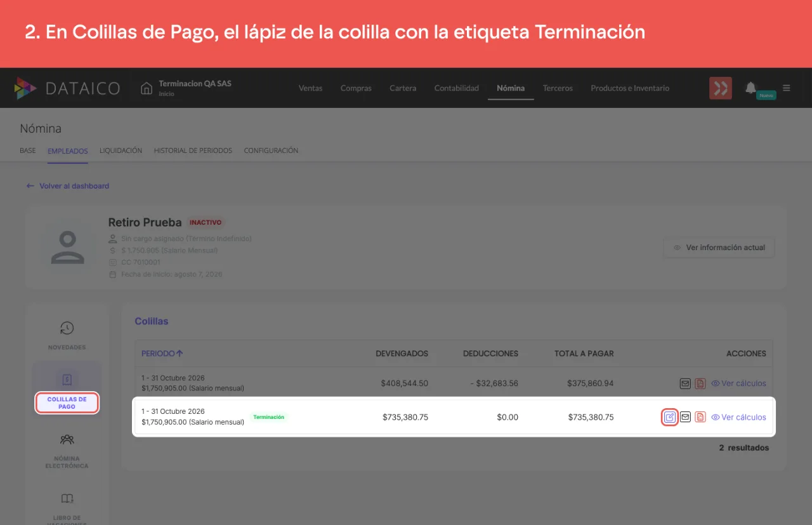Image resolution: width=812 pixels, height=525 pixels.
Task: Open the notifications bell icon
Action: point(750,88)
